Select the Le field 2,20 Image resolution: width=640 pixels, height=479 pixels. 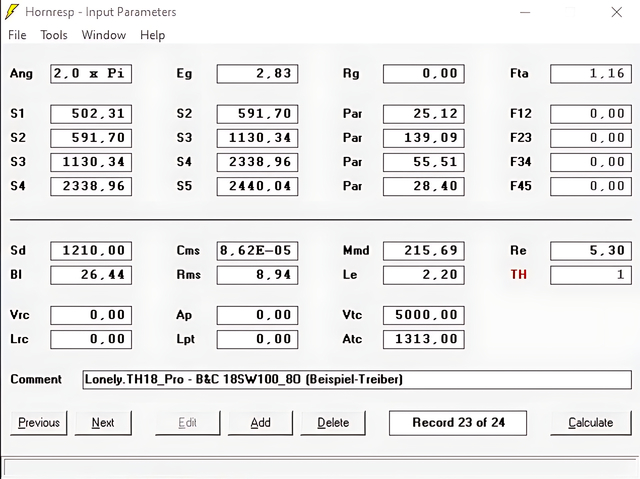tap(424, 275)
